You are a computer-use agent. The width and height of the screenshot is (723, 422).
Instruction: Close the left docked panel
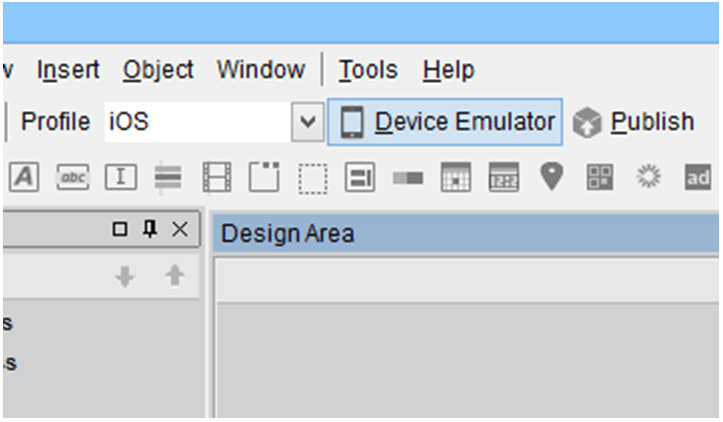coord(180,229)
